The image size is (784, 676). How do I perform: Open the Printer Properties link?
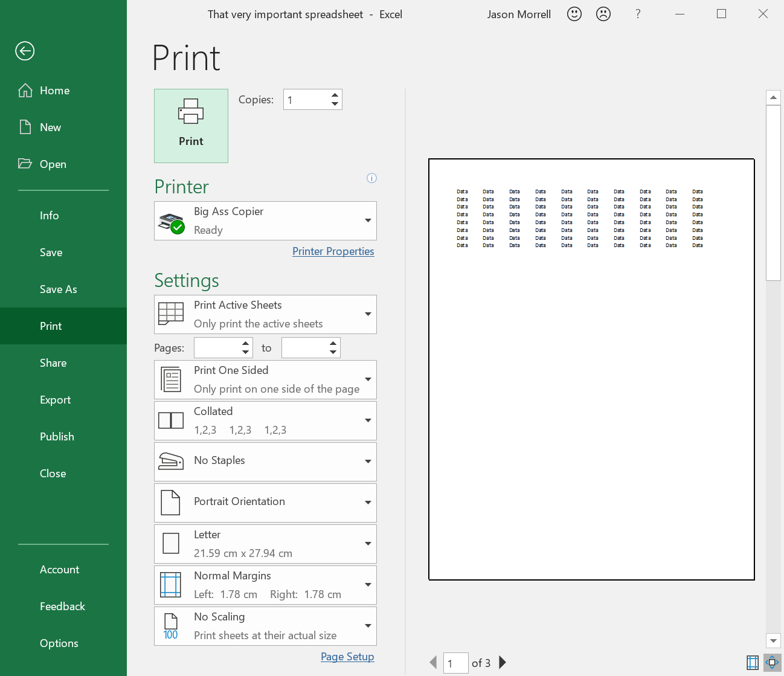333,251
